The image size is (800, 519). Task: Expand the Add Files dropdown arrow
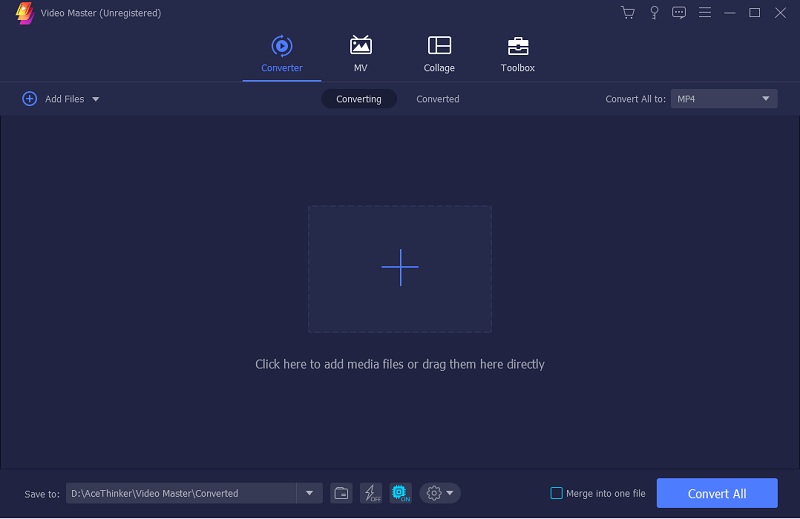pos(95,99)
